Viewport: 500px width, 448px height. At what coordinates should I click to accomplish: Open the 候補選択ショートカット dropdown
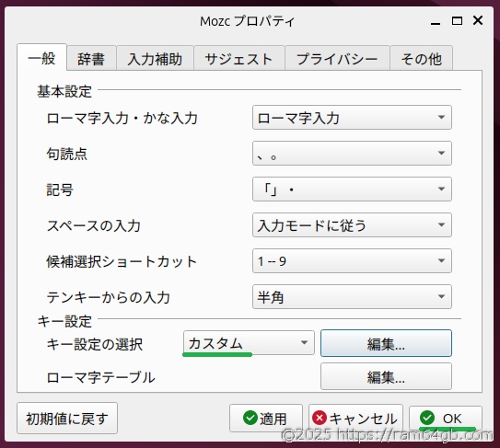click(352, 261)
